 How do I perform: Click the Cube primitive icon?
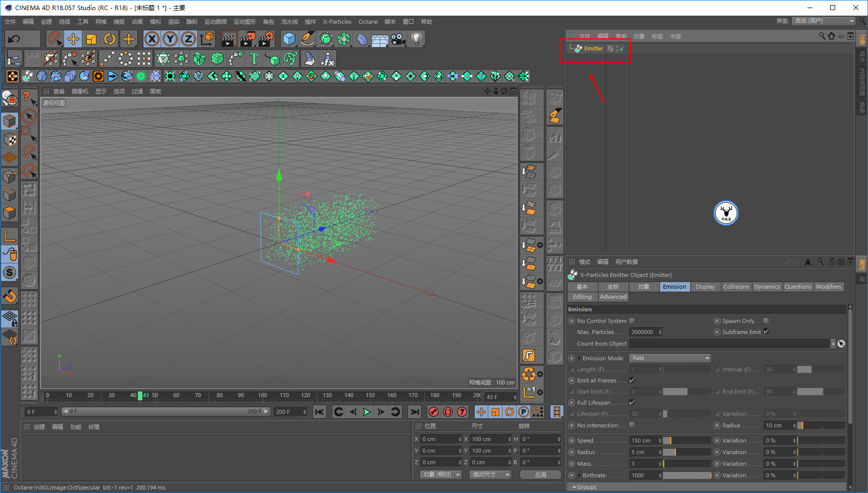coord(289,39)
